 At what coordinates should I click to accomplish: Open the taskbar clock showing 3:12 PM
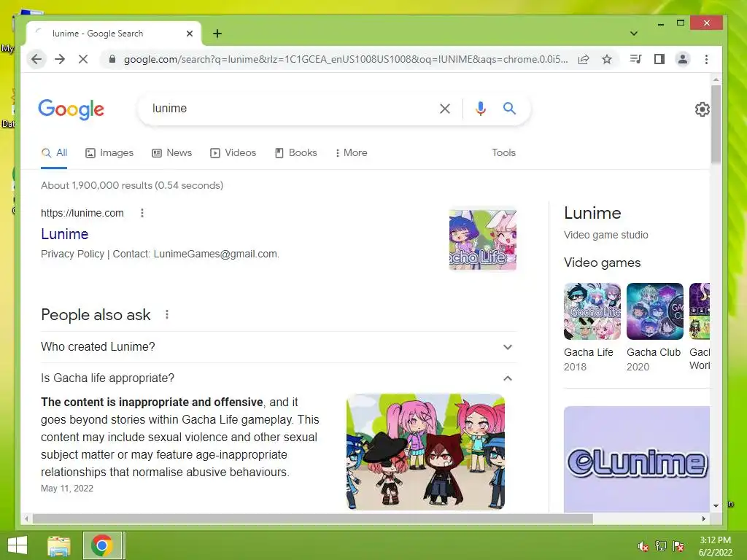715,546
